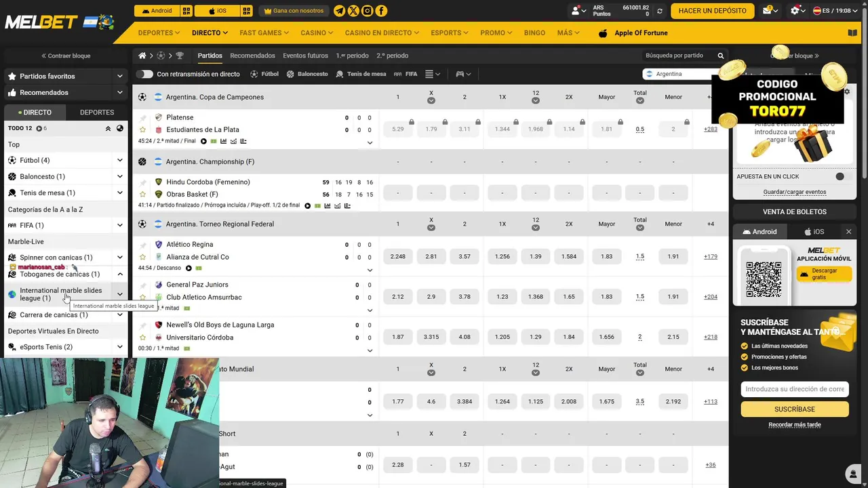This screenshot has width=868, height=488.
Task: Show the iOS app QR code
Action: (246, 11)
